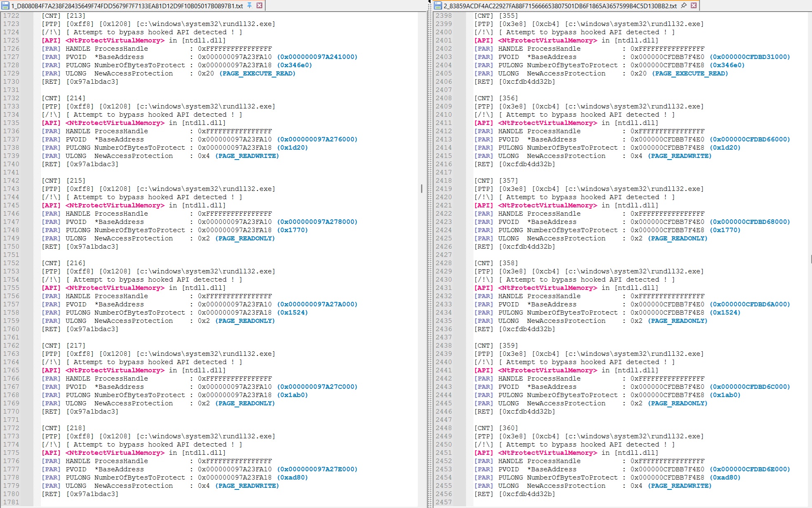Click the save-disk icon on the 2_83859ACD tab
This screenshot has height=508, width=812.
tap(438, 5)
